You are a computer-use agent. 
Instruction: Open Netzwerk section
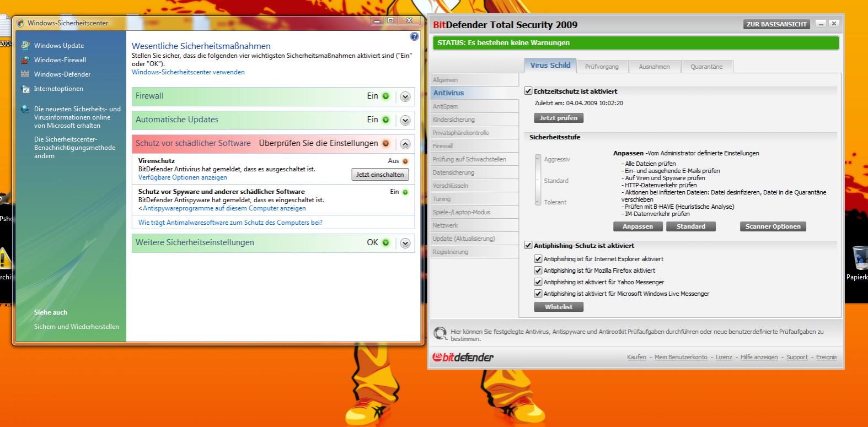tap(474, 225)
